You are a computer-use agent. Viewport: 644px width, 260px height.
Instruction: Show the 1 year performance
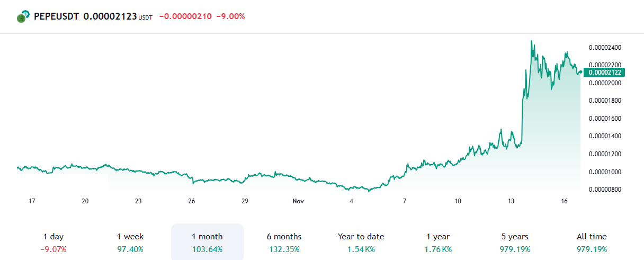pos(437,242)
